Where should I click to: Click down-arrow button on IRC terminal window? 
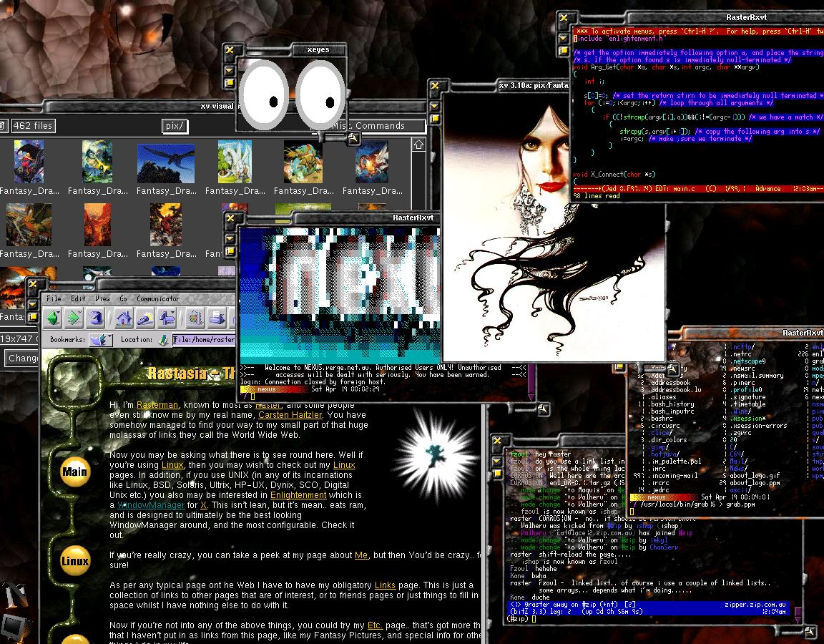click(496, 461)
